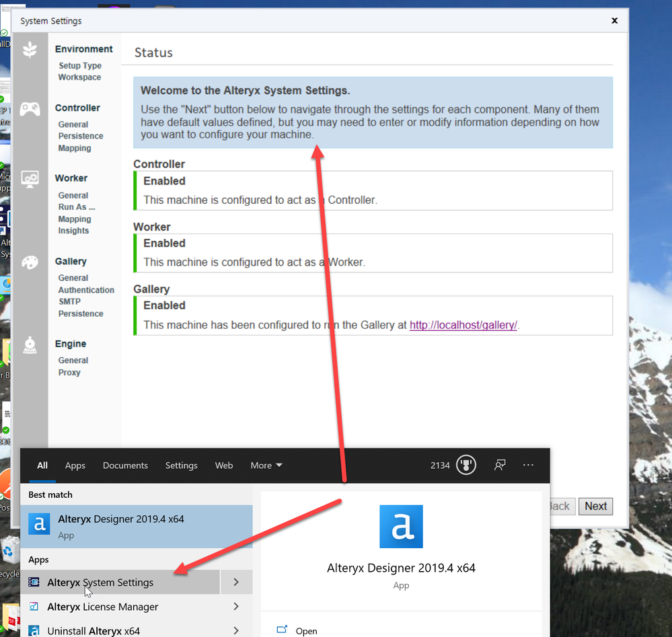Click the Next button
This screenshot has width=672, height=637.
point(595,506)
